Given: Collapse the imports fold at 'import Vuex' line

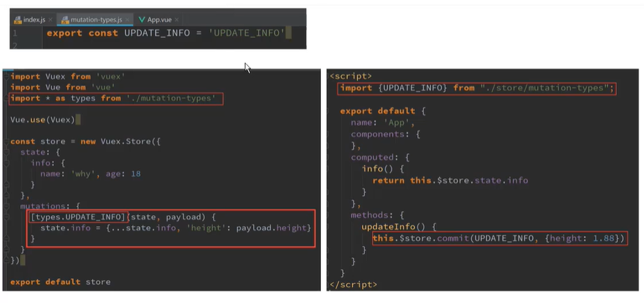Looking at the screenshot, I should (6, 77).
